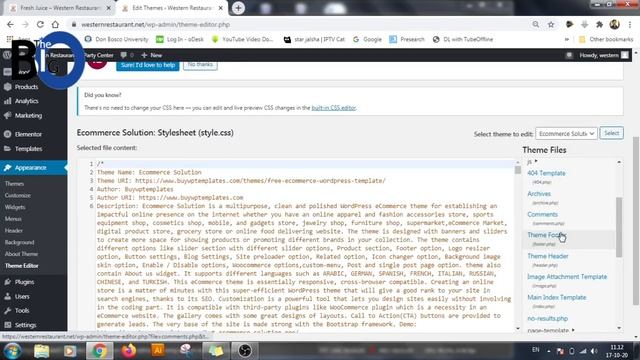
Task: Open a new browser tab with the plus icon
Action: (238, 8)
